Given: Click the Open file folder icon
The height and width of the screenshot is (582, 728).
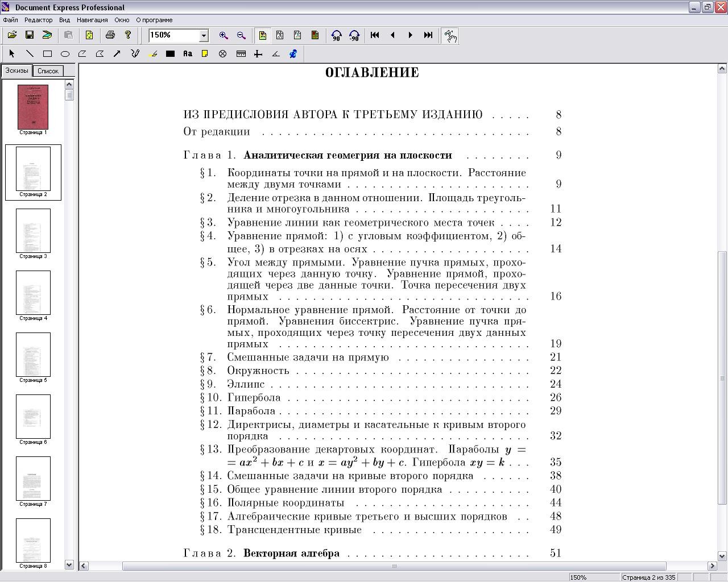Looking at the screenshot, I should 12,35.
